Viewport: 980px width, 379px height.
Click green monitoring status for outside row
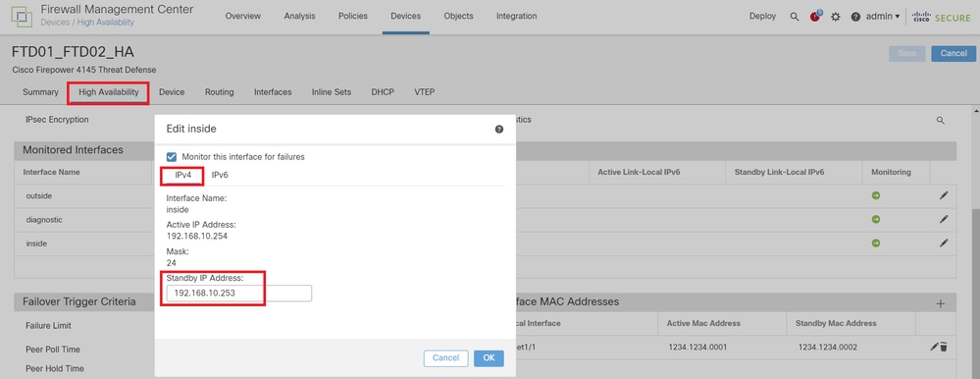pos(876,195)
